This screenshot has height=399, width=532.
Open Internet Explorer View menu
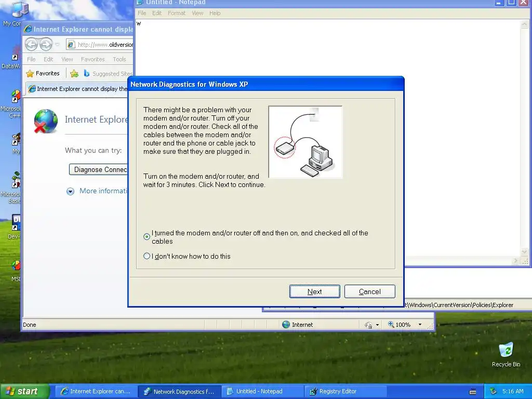(67, 59)
